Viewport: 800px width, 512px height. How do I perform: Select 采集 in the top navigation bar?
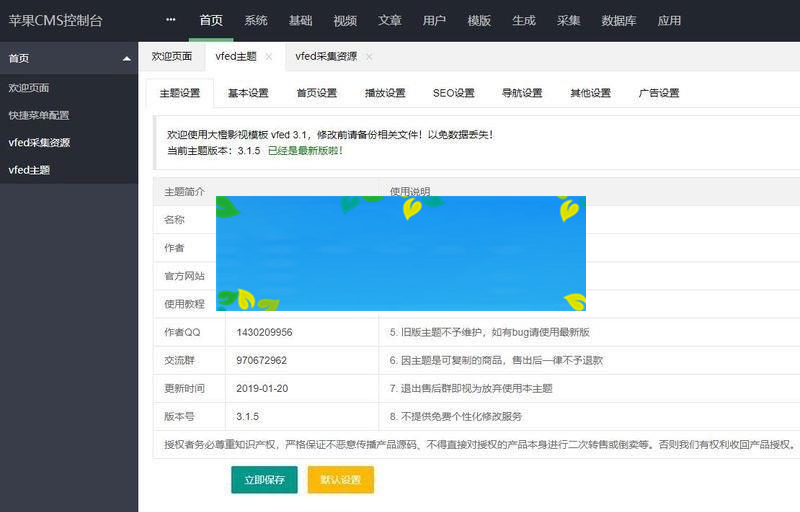pyautogui.click(x=569, y=20)
